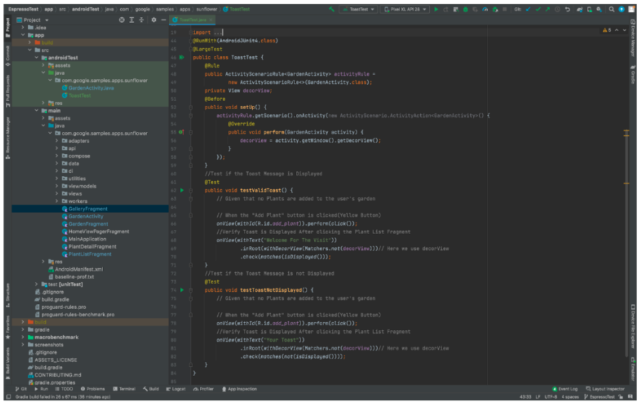Hide the Project panel with minus icon
Image resolution: width=640 pixels, height=405 pixels.
click(x=163, y=20)
